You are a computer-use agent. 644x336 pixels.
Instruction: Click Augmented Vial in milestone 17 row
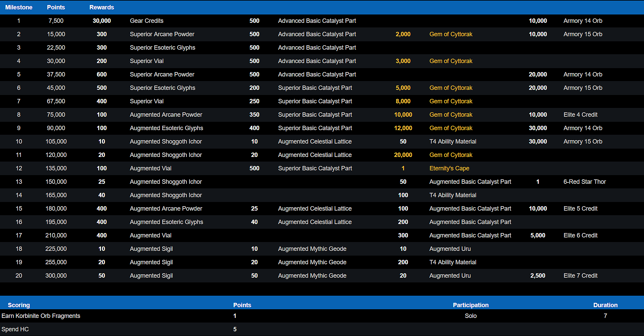tap(151, 235)
